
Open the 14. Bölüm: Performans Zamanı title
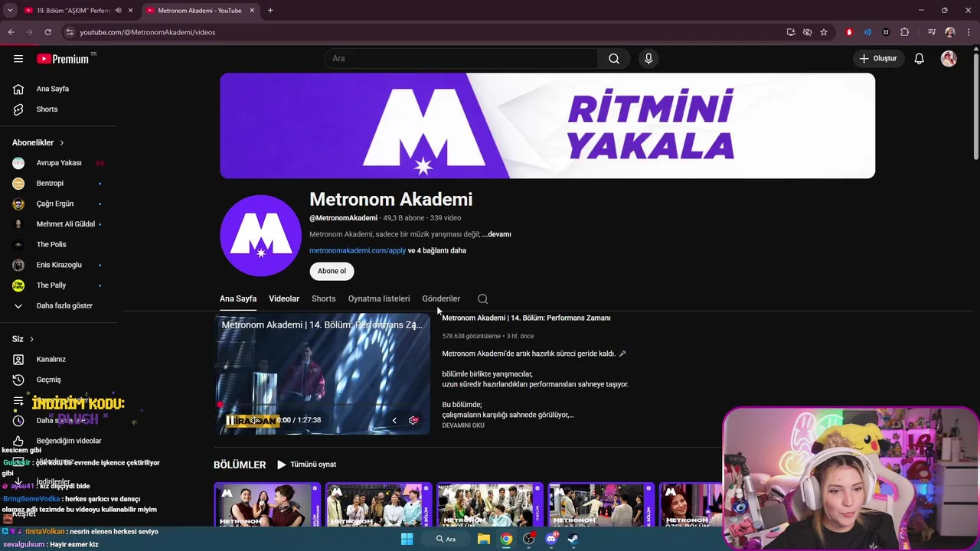(x=526, y=318)
